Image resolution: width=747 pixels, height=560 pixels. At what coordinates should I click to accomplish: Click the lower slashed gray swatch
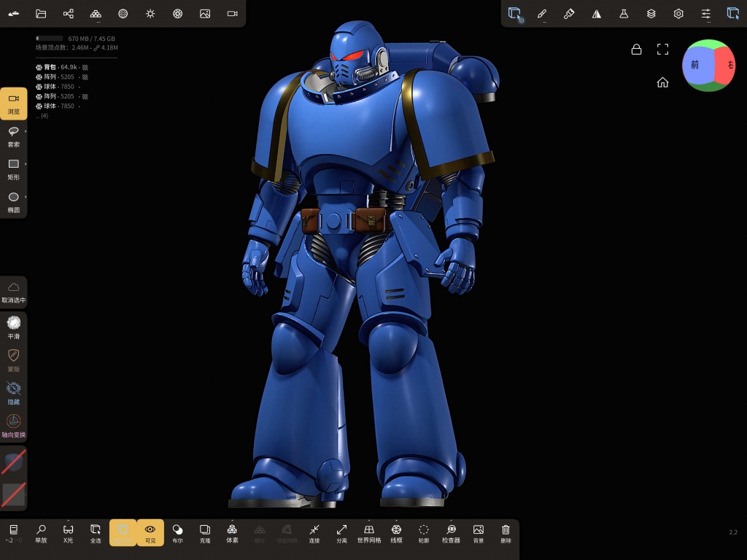click(x=13, y=495)
